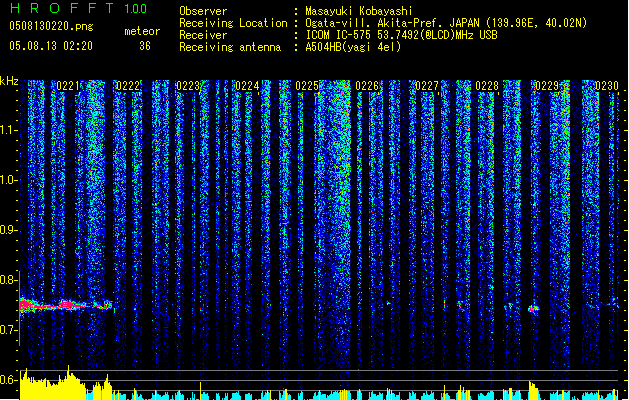Click the 0.8 kHz axis tick label
This screenshot has height=400, width=629.
(9, 280)
